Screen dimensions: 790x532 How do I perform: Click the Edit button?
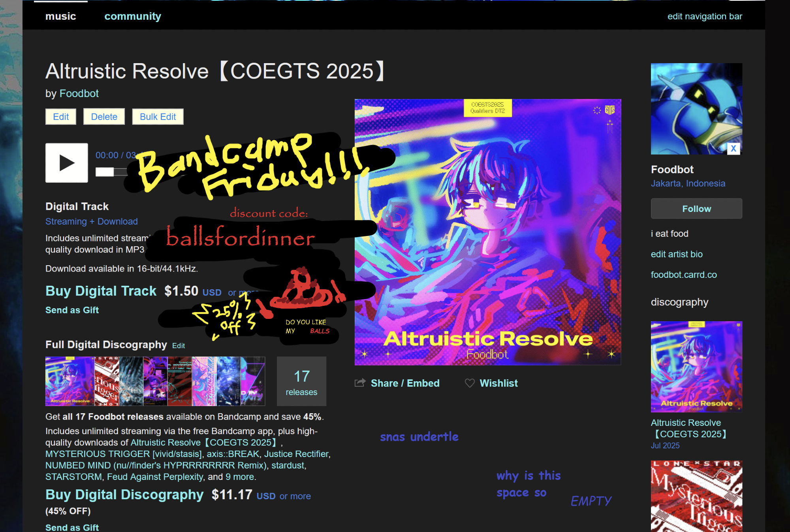point(61,117)
